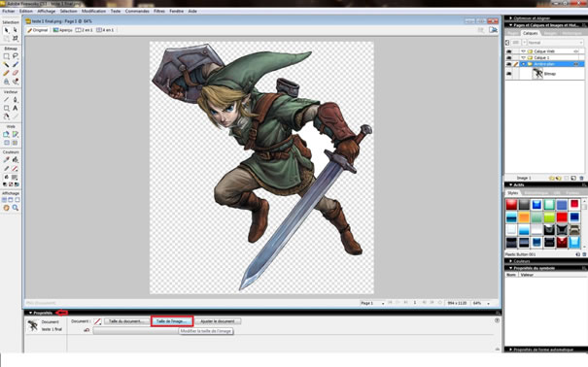Select the Eraser tool
The image size is (588, 367).
tap(15, 73)
